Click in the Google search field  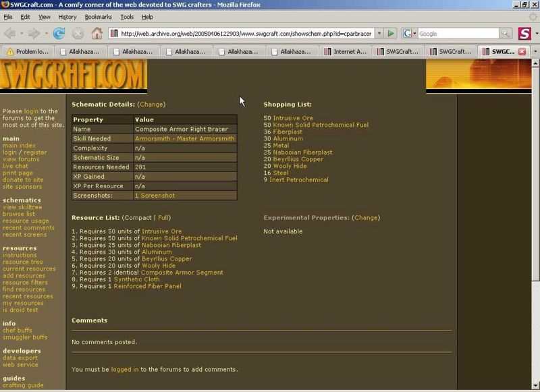click(458, 33)
